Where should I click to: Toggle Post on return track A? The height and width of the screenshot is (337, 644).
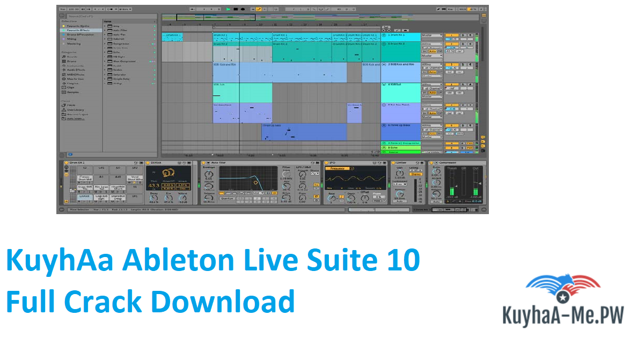tap(470, 143)
